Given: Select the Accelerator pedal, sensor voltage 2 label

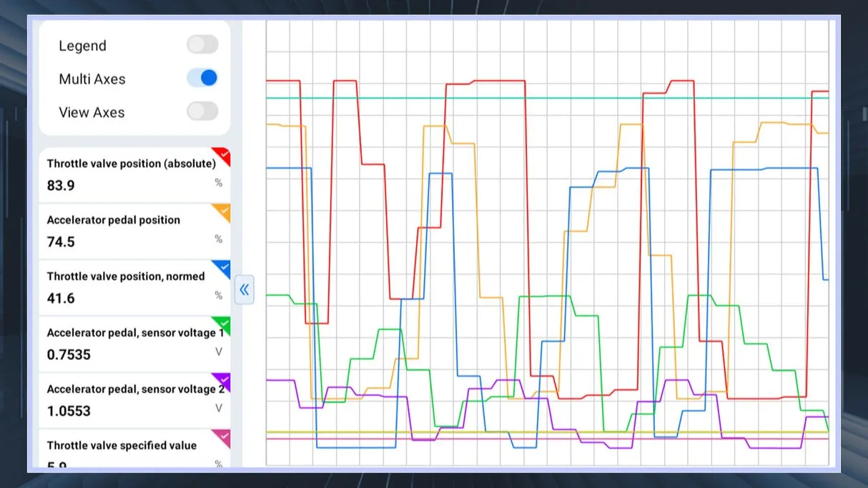Looking at the screenshot, I should tap(136, 389).
